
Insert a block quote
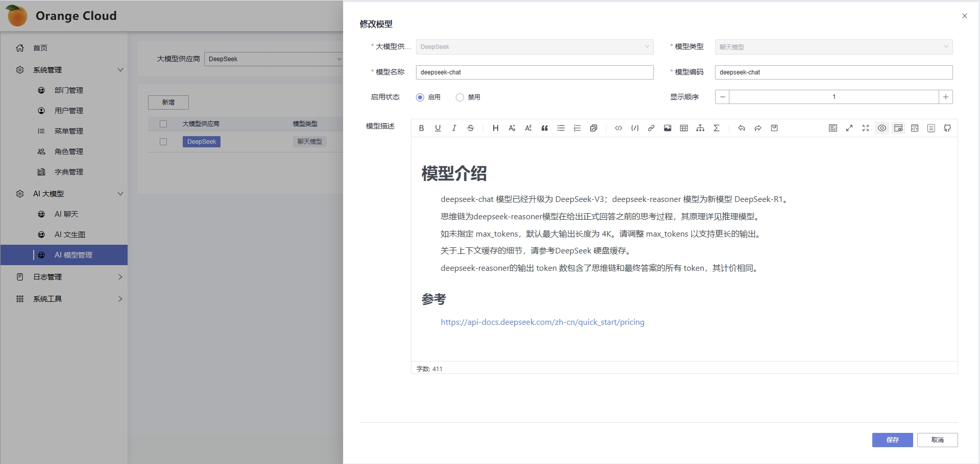click(x=545, y=128)
